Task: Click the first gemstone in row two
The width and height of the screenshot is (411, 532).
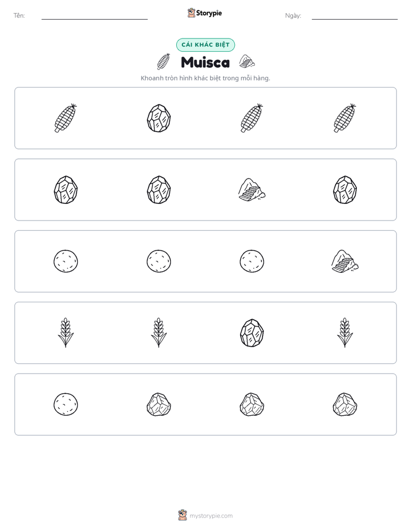Action: coord(66,189)
